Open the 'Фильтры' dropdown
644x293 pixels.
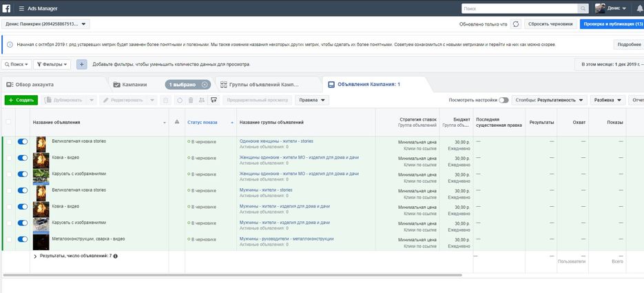[x=56, y=64]
